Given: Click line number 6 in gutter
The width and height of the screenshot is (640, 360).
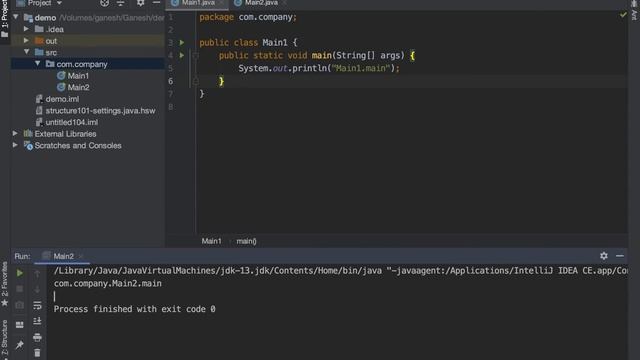Looking at the screenshot, I should 171,81.
